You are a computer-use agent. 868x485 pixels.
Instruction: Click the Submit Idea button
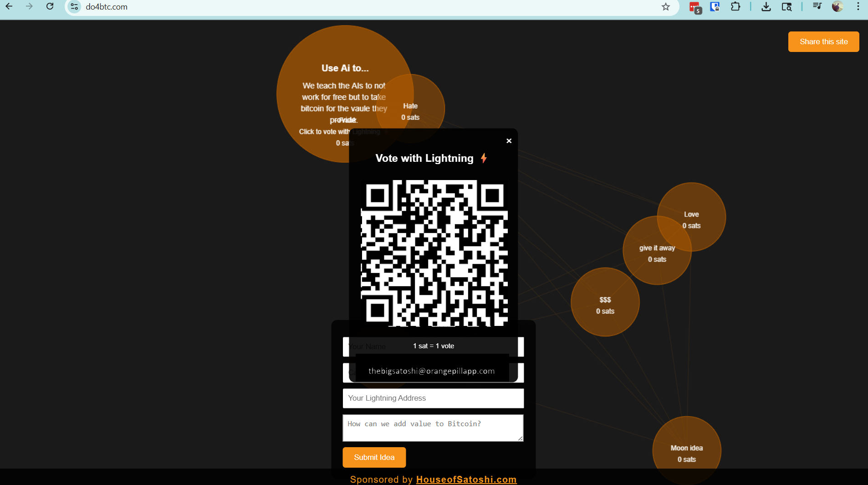tap(374, 457)
